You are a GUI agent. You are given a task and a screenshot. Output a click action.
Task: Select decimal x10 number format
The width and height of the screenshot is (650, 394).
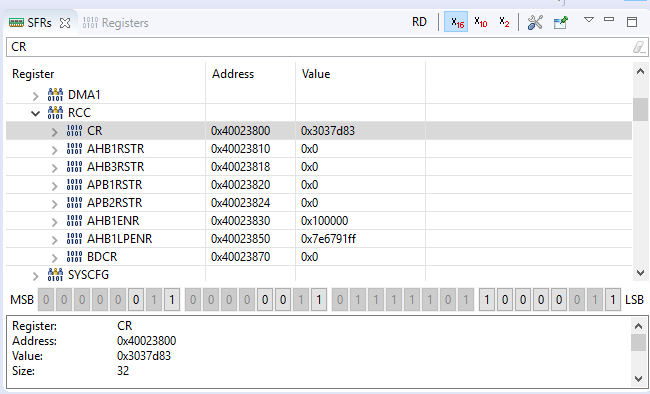pos(480,22)
